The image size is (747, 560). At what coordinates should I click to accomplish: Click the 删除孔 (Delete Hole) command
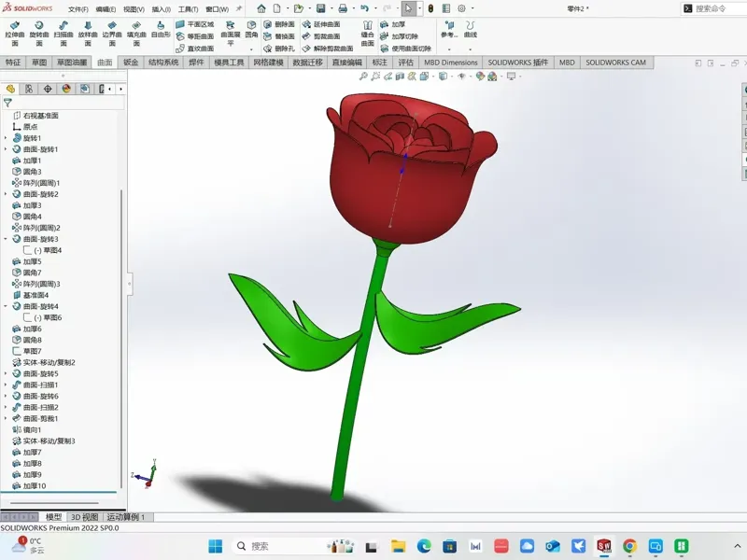pos(279,49)
